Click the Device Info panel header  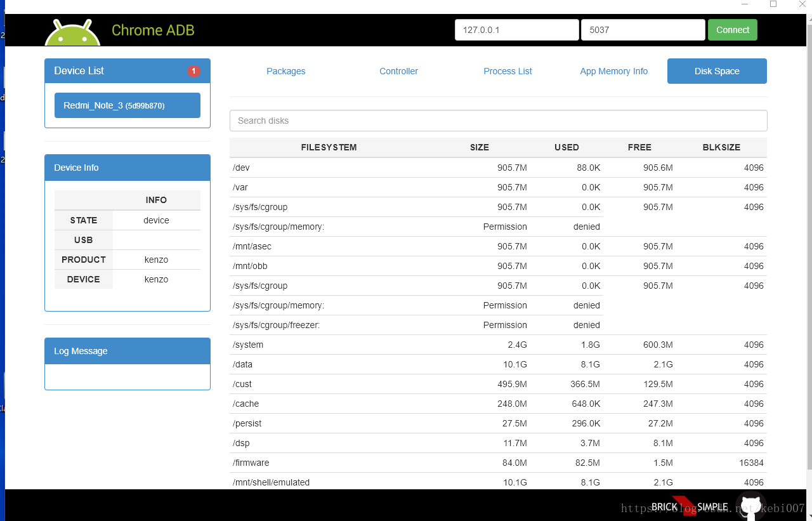coord(128,168)
